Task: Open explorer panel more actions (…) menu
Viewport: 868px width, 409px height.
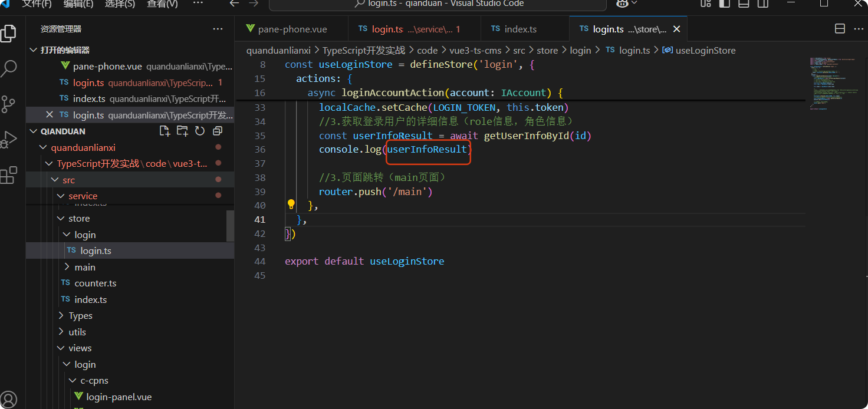Action: pos(218,29)
